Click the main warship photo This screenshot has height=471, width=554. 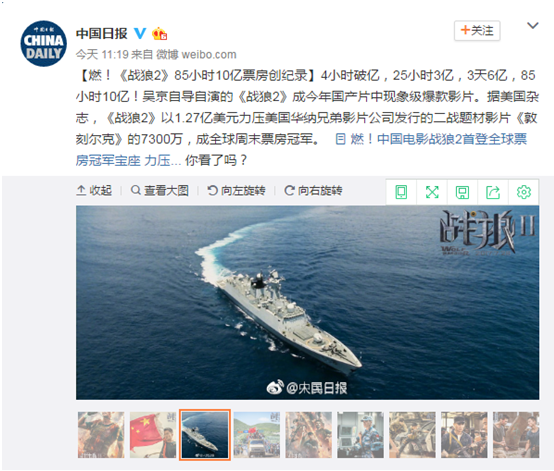(x=307, y=302)
